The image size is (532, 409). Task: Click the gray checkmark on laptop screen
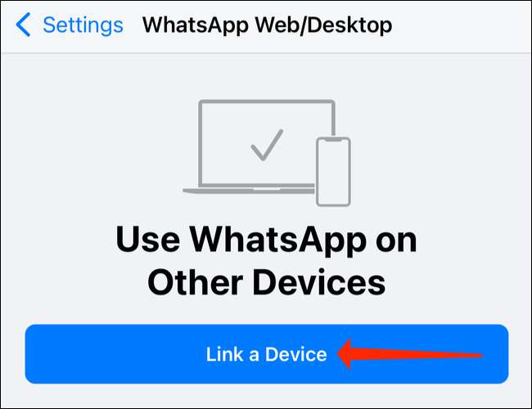(267, 145)
